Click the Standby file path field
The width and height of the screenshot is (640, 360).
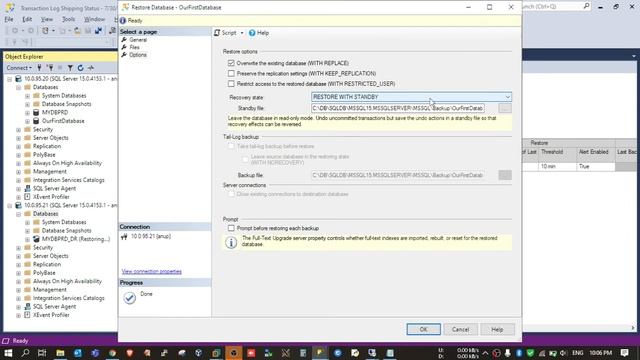tap(398, 108)
